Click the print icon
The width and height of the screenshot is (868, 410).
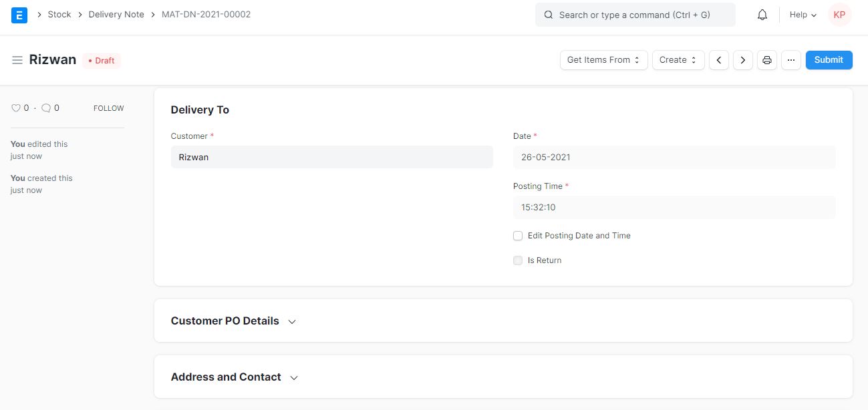(767, 60)
